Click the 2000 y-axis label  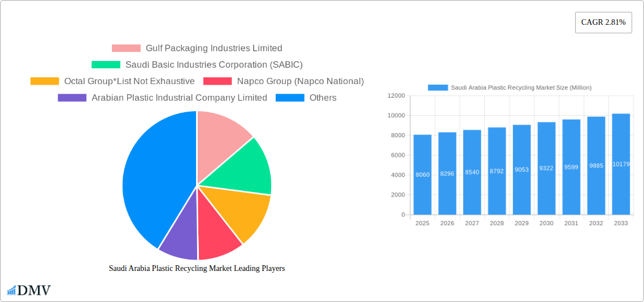point(398,195)
